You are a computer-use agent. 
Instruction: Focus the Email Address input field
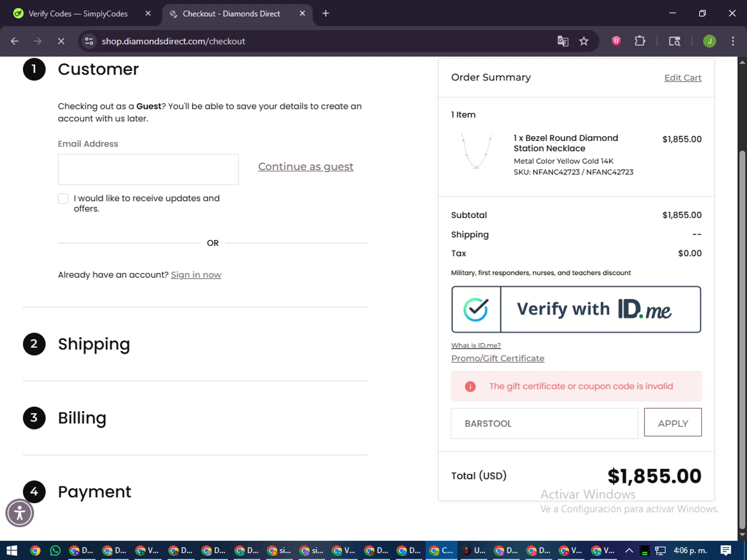click(x=148, y=169)
